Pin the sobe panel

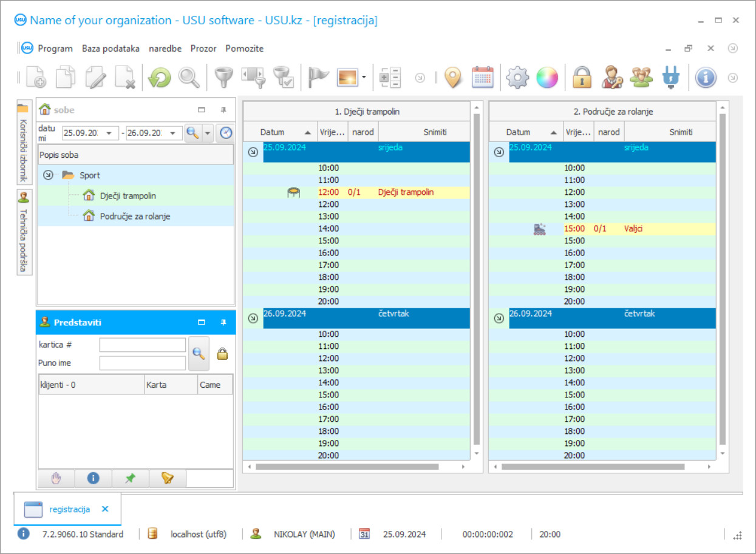[223, 110]
